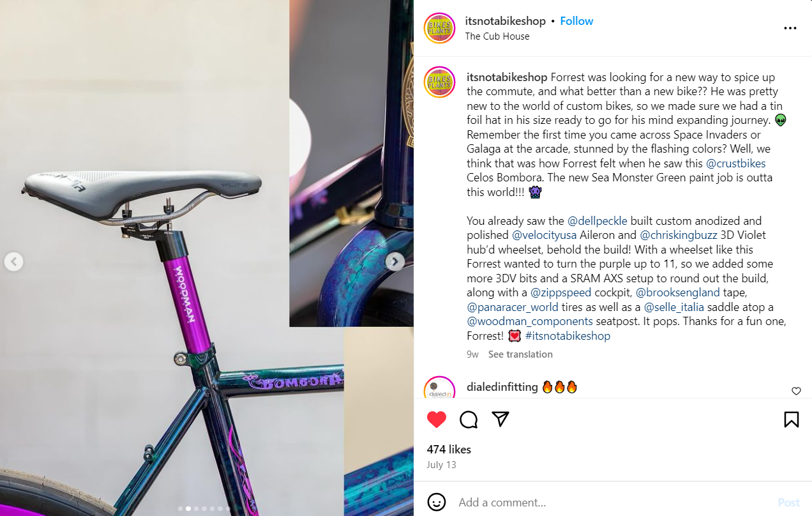Open #itsnotabikeshop hashtag
The width and height of the screenshot is (812, 516).
(x=568, y=336)
